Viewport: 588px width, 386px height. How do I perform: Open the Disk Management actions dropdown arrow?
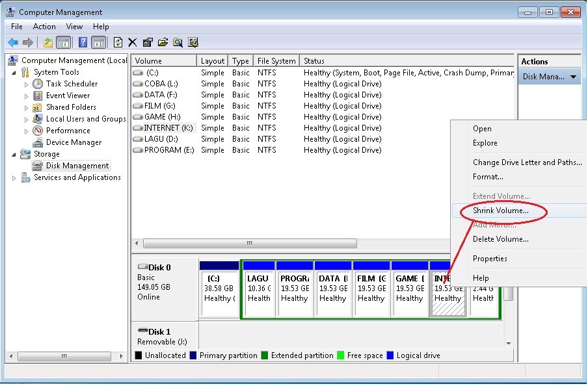tap(574, 77)
